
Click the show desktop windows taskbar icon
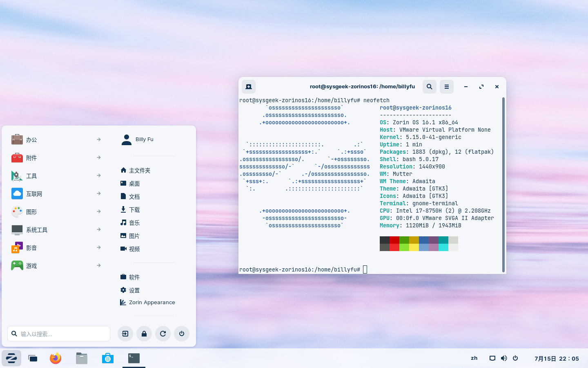pos(33,358)
